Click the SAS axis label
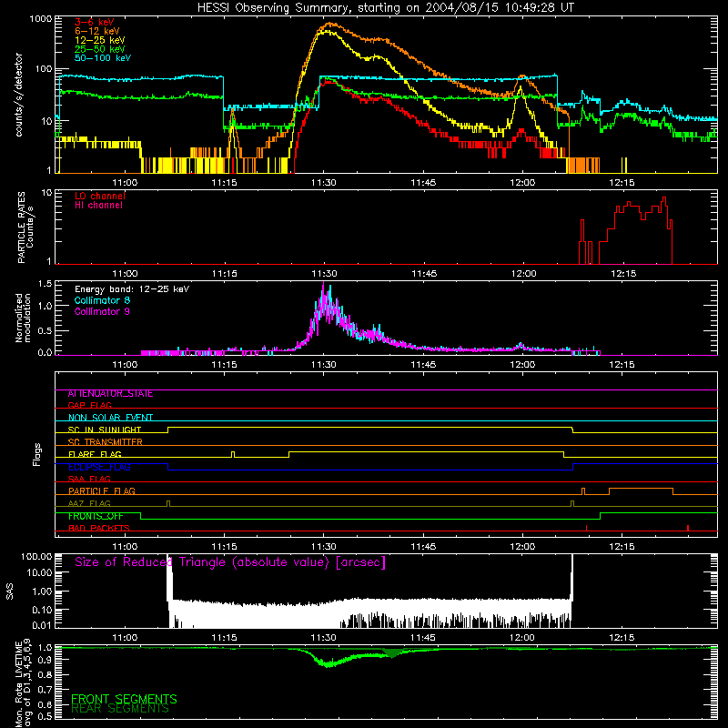The image size is (728, 728). (x=9, y=591)
